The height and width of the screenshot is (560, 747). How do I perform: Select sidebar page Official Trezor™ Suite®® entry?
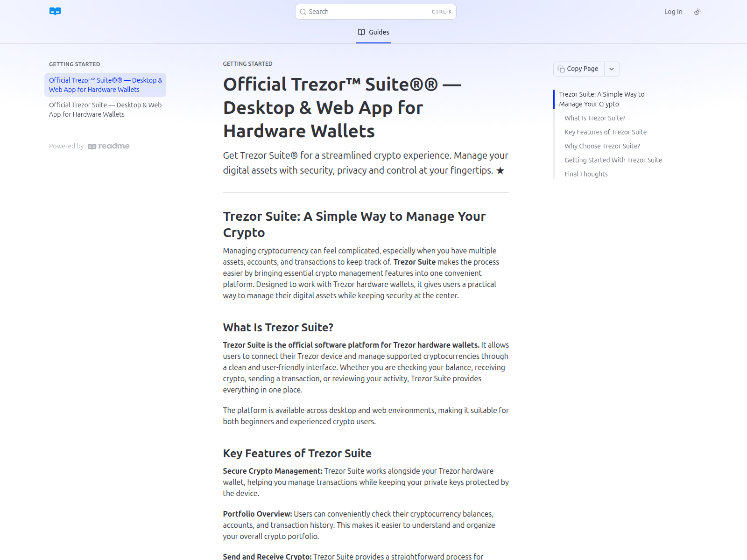(106, 85)
